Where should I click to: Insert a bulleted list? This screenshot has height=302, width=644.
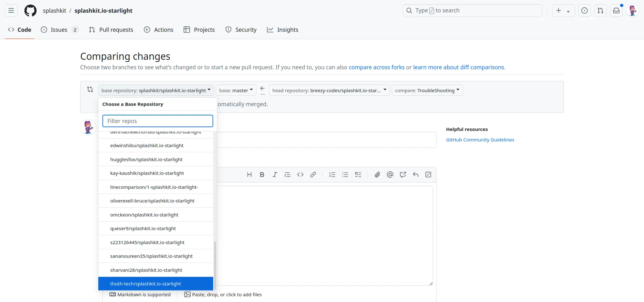click(345, 175)
